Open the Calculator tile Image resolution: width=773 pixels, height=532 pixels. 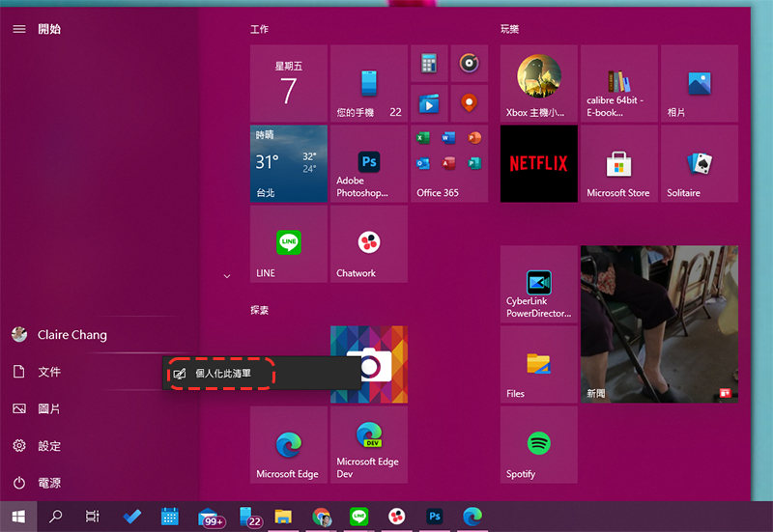[x=429, y=64]
